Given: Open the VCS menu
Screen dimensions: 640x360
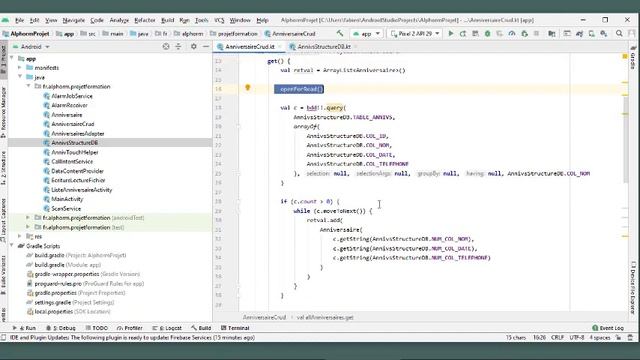Looking at the screenshot, I should point(219,20).
